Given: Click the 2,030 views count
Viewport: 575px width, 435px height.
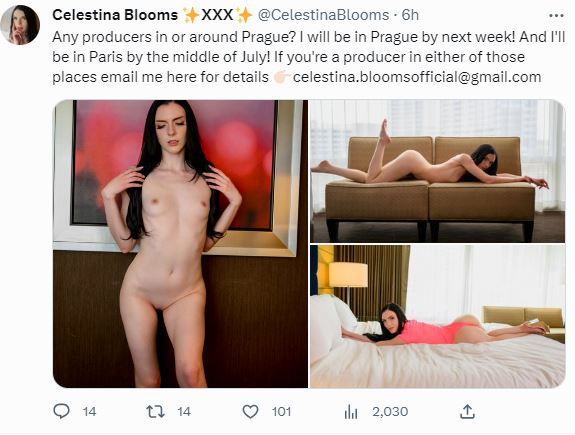Looking at the screenshot, I should pyautogui.click(x=390, y=412).
